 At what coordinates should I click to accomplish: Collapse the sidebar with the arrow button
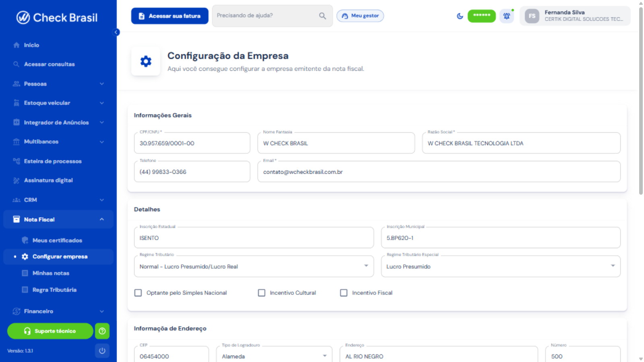(116, 32)
